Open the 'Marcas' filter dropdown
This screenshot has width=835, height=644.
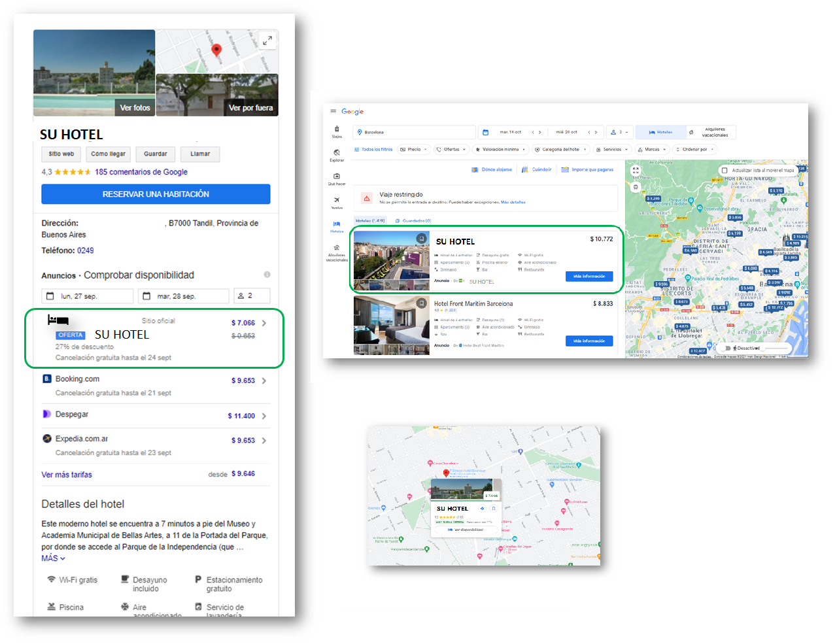(652, 150)
